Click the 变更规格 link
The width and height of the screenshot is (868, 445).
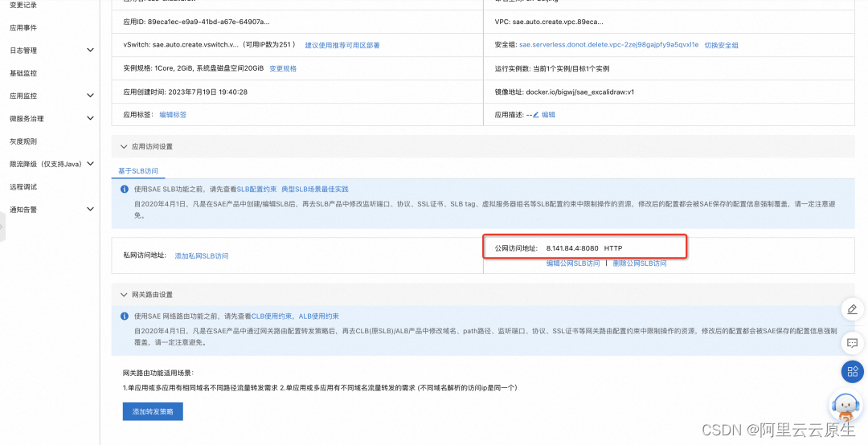(283, 68)
